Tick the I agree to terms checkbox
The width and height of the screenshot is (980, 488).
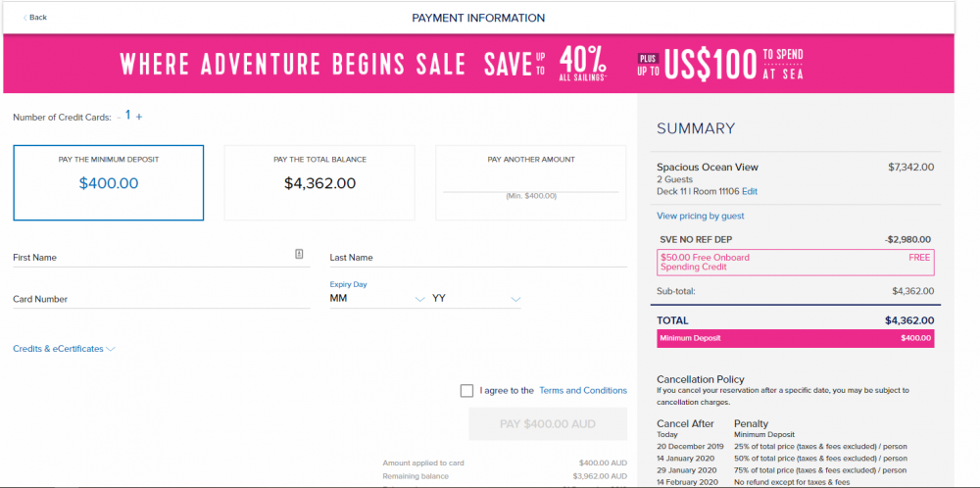466,391
